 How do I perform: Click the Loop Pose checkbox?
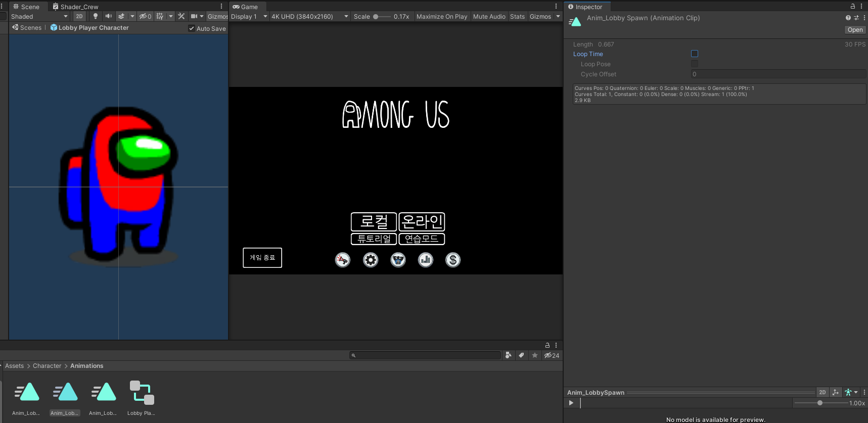coord(695,64)
